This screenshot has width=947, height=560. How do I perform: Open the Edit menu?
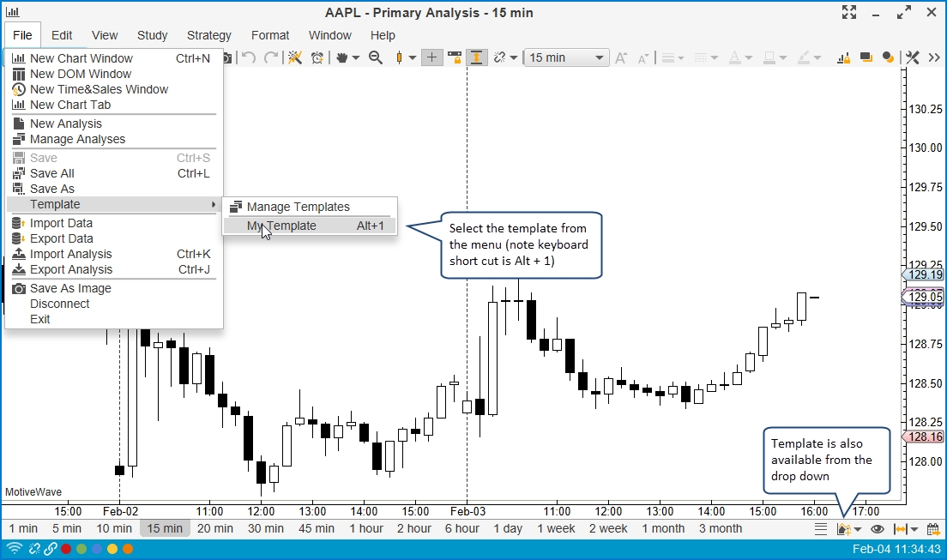click(62, 35)
